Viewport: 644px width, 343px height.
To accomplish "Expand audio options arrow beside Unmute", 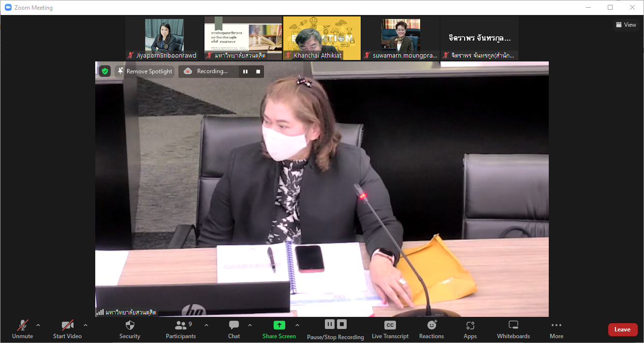I will [x=38, y=325].
